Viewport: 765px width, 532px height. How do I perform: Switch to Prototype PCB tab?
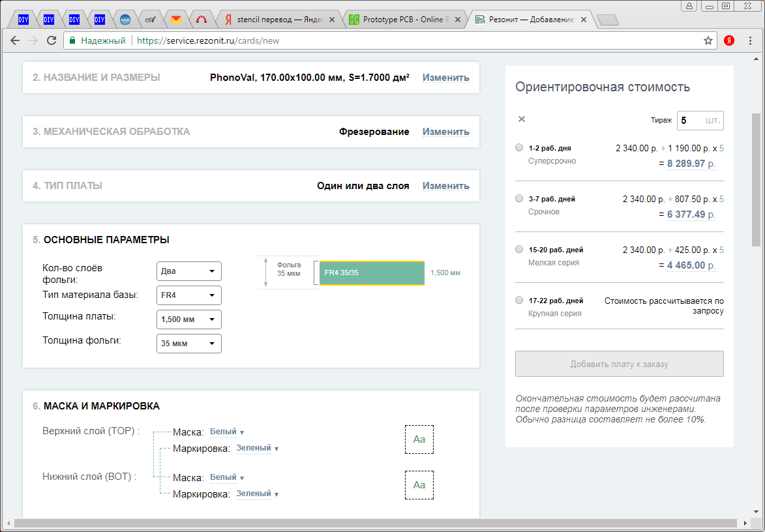(x=404, y=20)
